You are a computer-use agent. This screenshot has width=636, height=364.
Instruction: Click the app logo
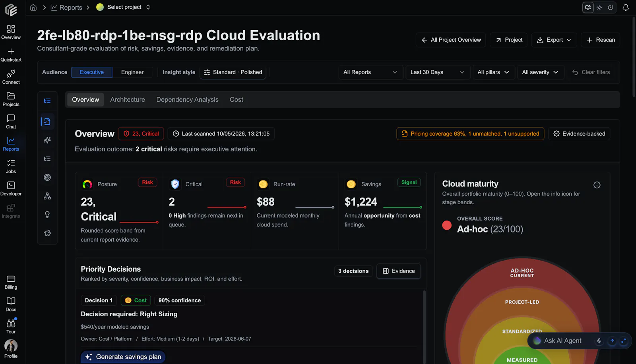click(11, 10)
